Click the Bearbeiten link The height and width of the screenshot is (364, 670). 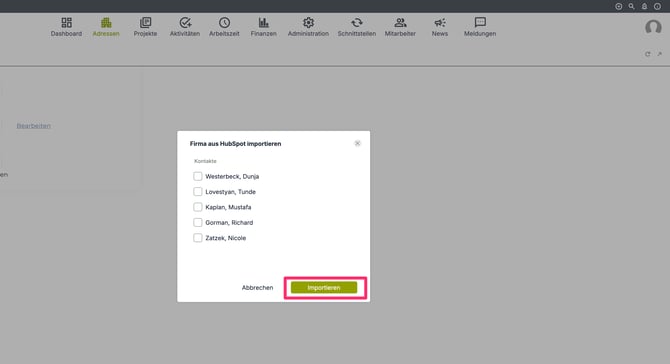pos(34,126)
